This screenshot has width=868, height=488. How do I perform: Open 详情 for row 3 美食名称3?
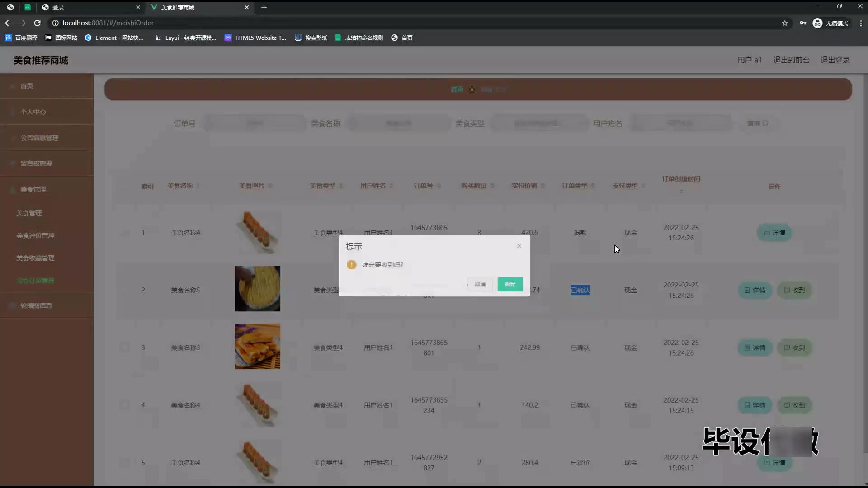coord(755,347)
